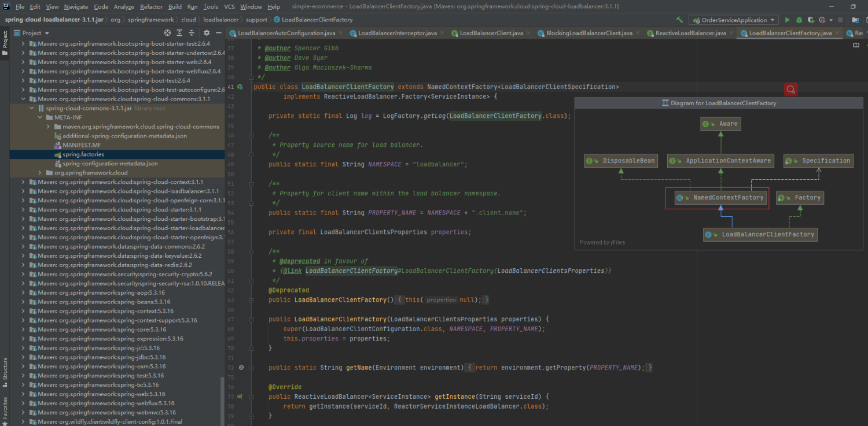Click the Expand All icon in Project panel
Viewport: 868px width, 426px height.
[181, 33]
